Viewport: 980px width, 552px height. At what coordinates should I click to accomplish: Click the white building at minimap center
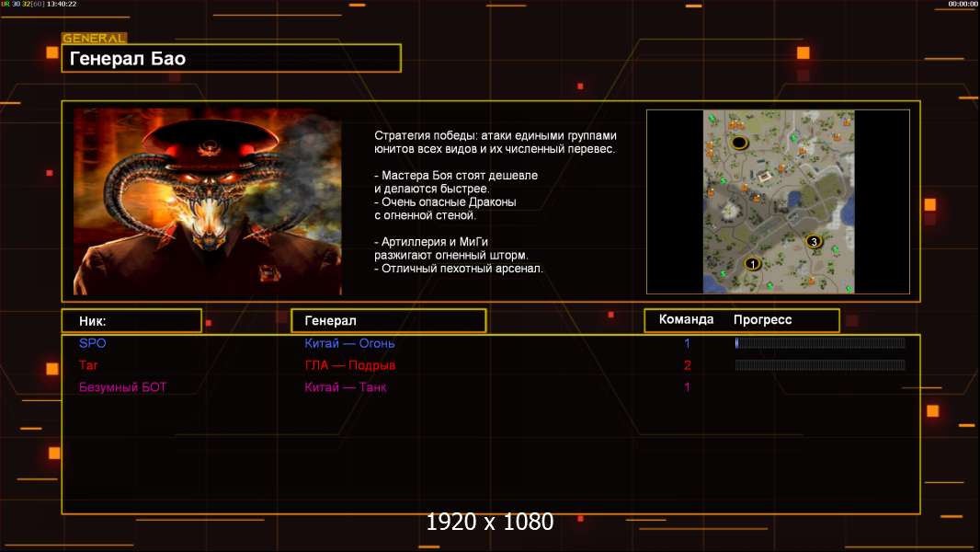pyautogui.click(x=764, y=176)
